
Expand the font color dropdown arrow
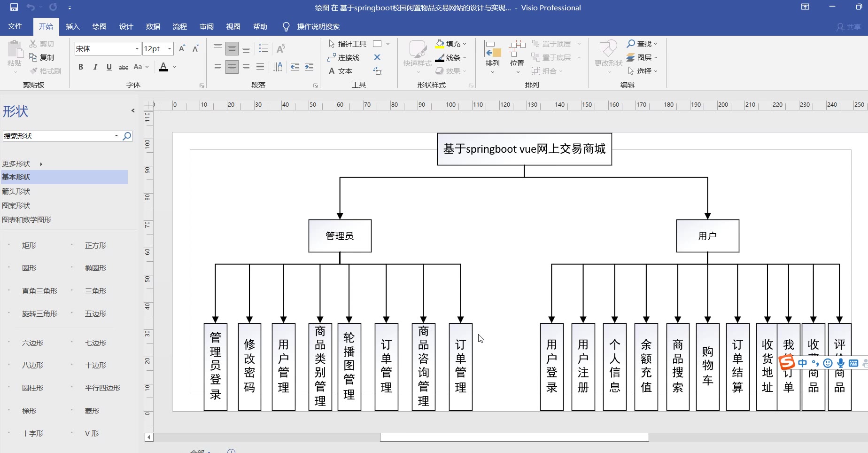click(x=174, y=67)
